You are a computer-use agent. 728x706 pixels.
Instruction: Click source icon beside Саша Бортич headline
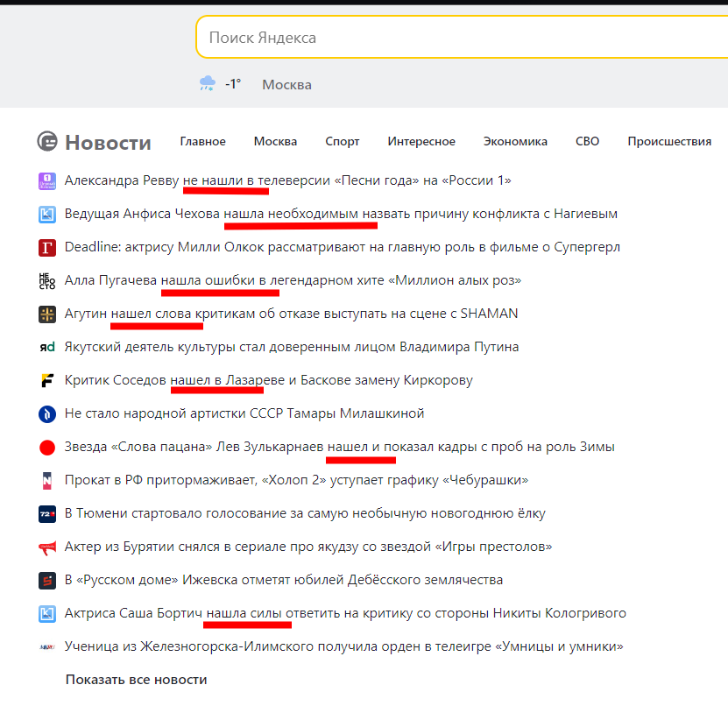[x=47, y=614]
